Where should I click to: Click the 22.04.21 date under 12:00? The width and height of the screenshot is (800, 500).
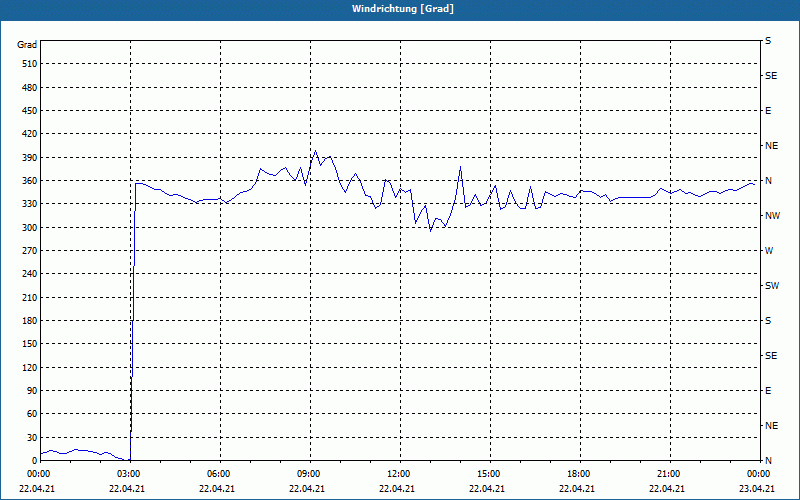(x=397, y=489)
